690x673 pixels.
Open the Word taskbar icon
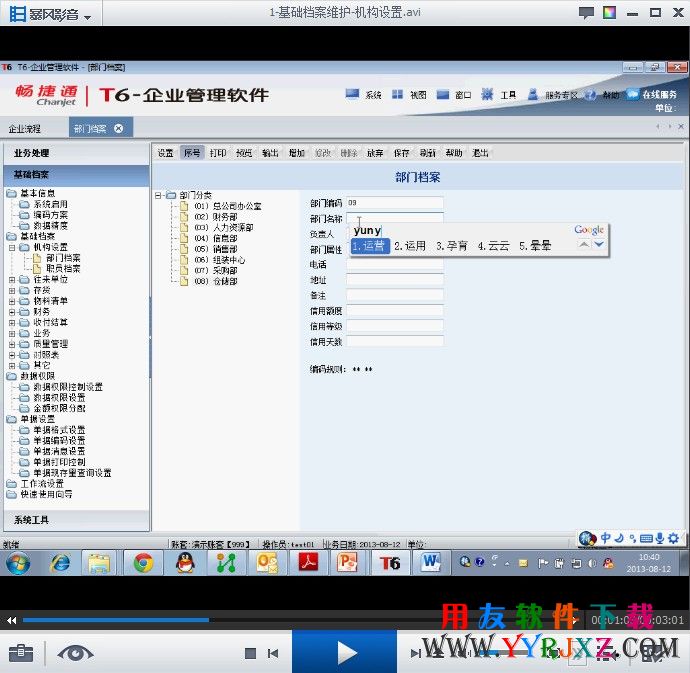click(x=430, y=563)
